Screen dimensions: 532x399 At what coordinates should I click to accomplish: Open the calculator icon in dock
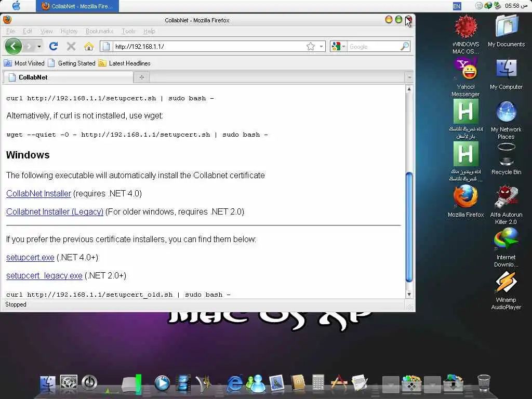tap(318, 383)
